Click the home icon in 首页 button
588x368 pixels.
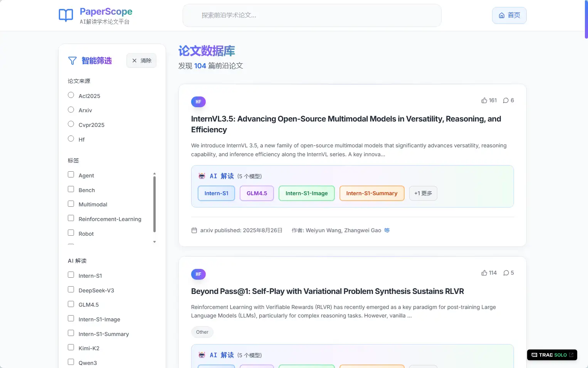502,15
